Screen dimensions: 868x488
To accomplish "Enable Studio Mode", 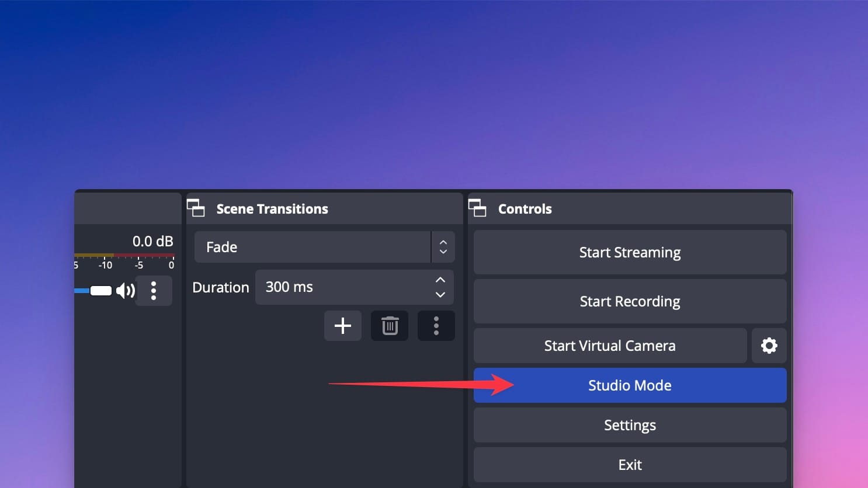I will [630, 385].
